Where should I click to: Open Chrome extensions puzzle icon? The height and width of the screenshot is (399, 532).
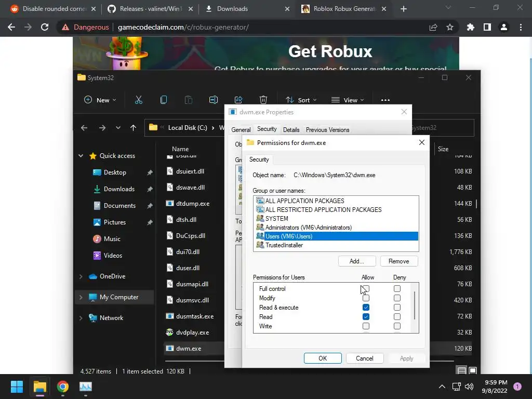[x=471, y=27]
